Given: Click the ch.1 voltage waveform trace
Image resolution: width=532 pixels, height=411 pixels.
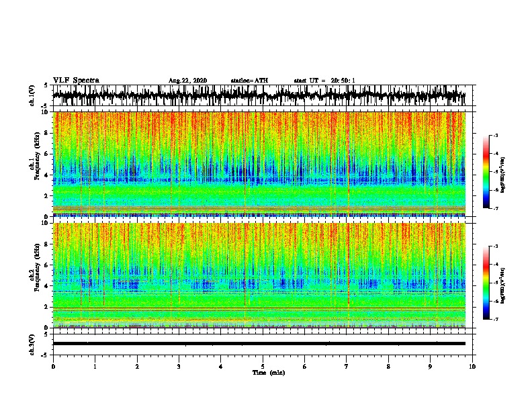Looking at the screenshot, I should click(259, 95).
